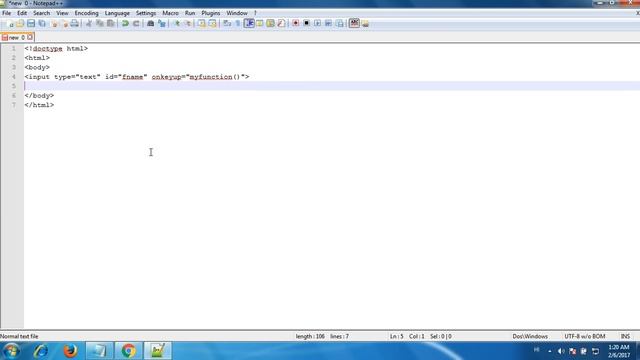Screen dimensions: 640x360
Task: Open the Edit menu
Action: pyautogui.click(x=22, y=13)
